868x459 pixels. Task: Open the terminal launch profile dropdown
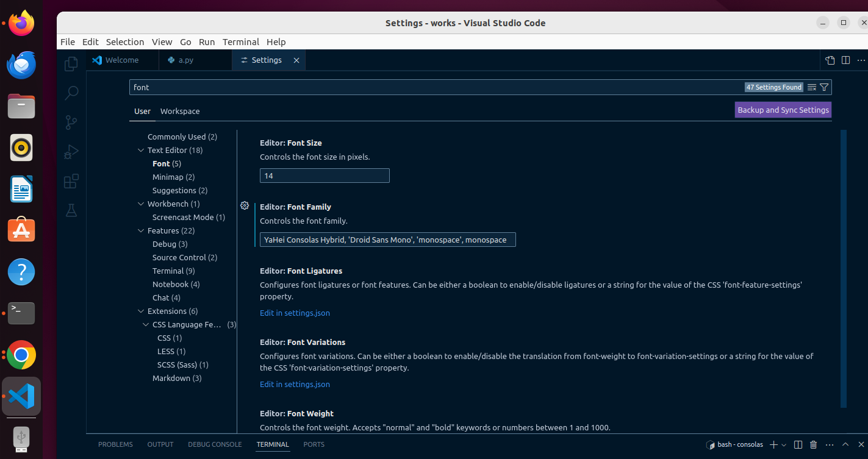point(784,445)
